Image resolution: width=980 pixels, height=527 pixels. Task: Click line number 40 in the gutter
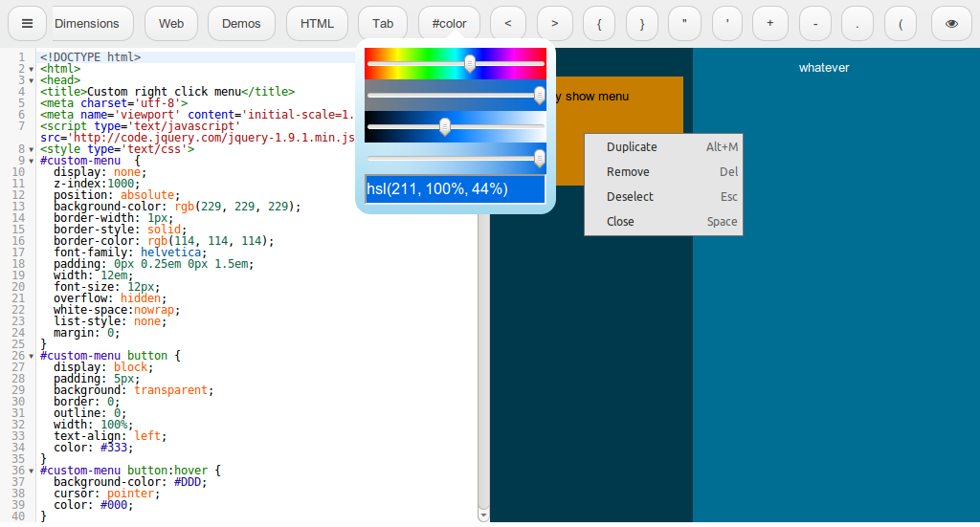click(18, 516)
